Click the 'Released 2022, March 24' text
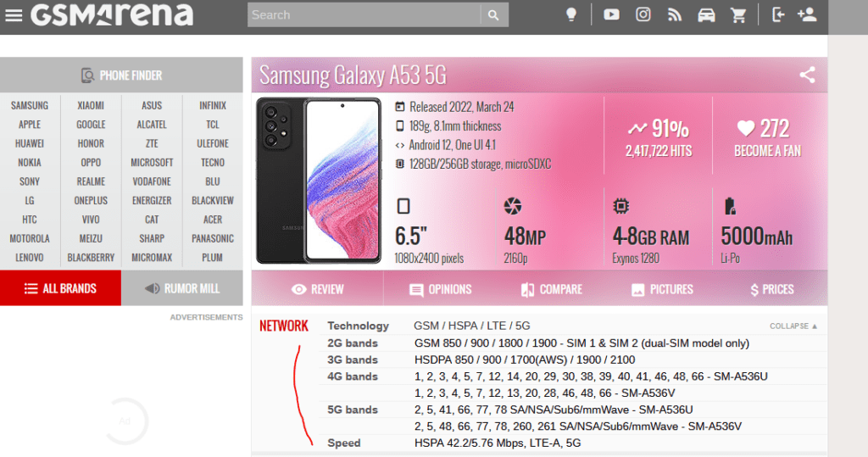 click(x=462, y=107)
